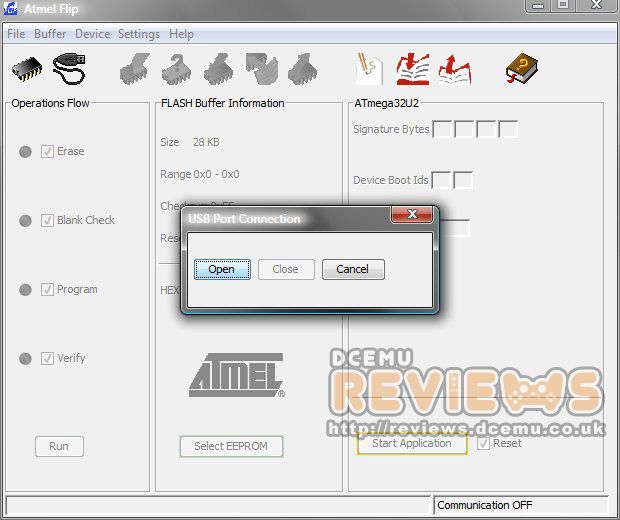Image resolution: width=620 pixels, height=520 pixels.
Task: Click the Program status indicator circle
Action: pyautogui.click(x=25, y=290)
